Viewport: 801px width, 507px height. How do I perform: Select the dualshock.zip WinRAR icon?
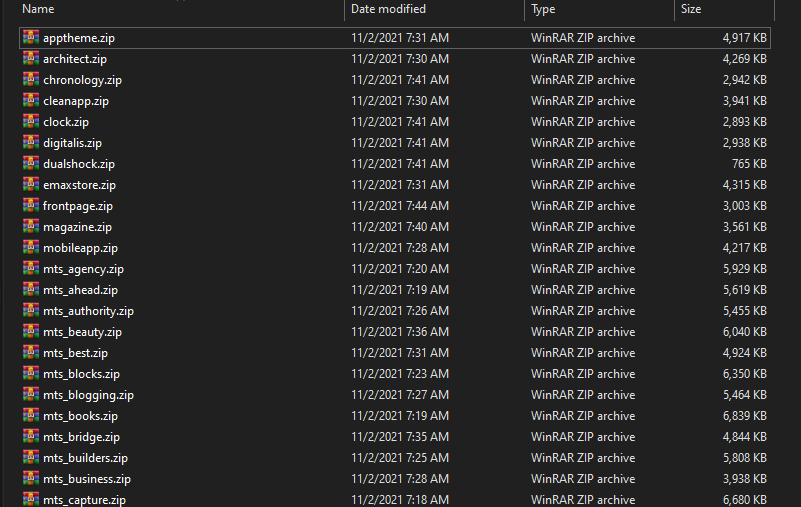point(31,163)
